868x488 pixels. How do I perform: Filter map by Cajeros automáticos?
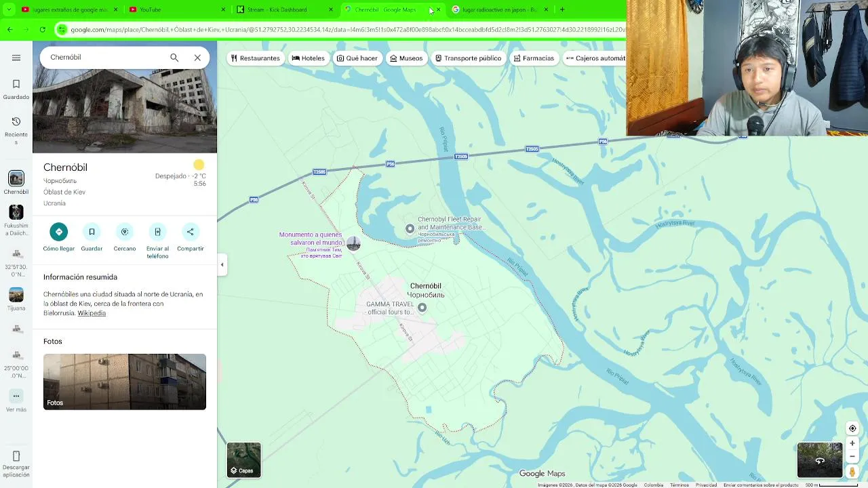[x=594, y=58]
